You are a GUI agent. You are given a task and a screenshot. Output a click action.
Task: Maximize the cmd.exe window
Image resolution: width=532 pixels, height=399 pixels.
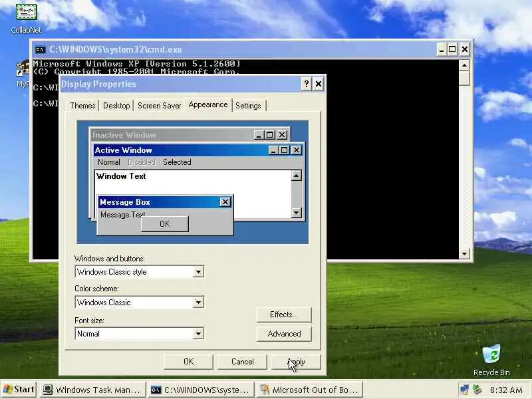coord(452,49)
